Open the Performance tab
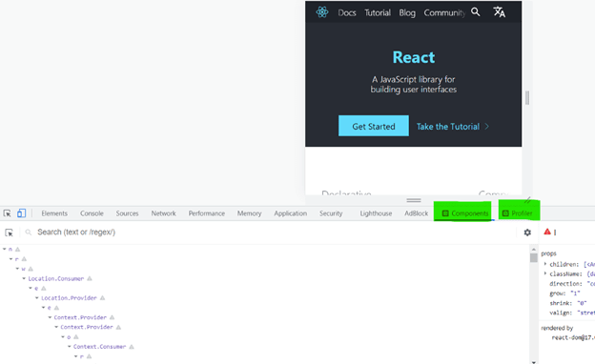The image size is (595, 364). (x=206, y=213)
